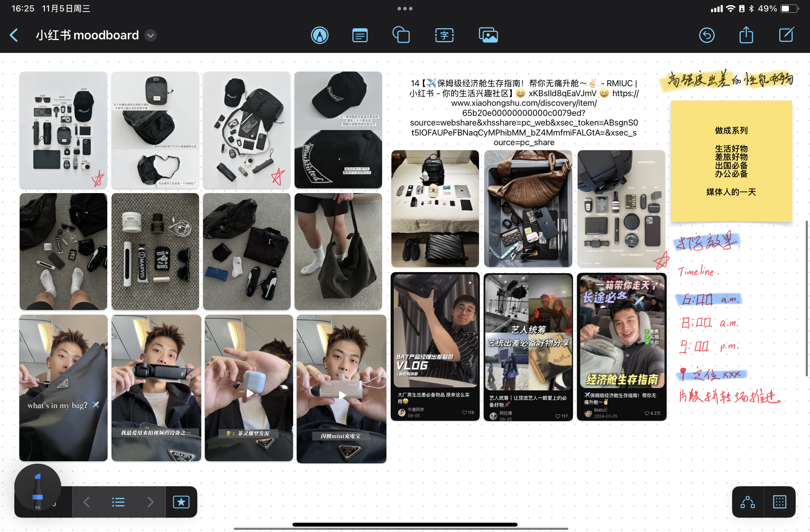
Task: Open the connector lines diagram option
Action: (x=747, y=502)
